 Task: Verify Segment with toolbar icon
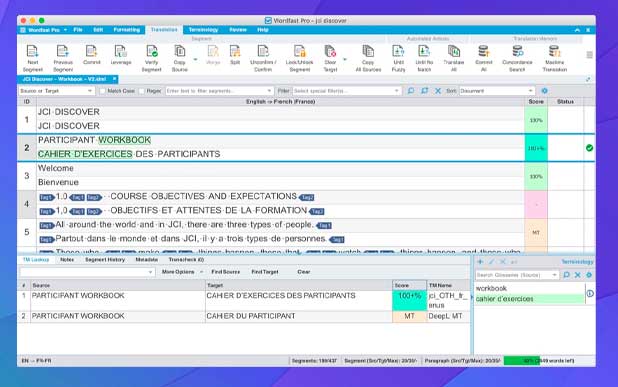(x=151, y=58)
